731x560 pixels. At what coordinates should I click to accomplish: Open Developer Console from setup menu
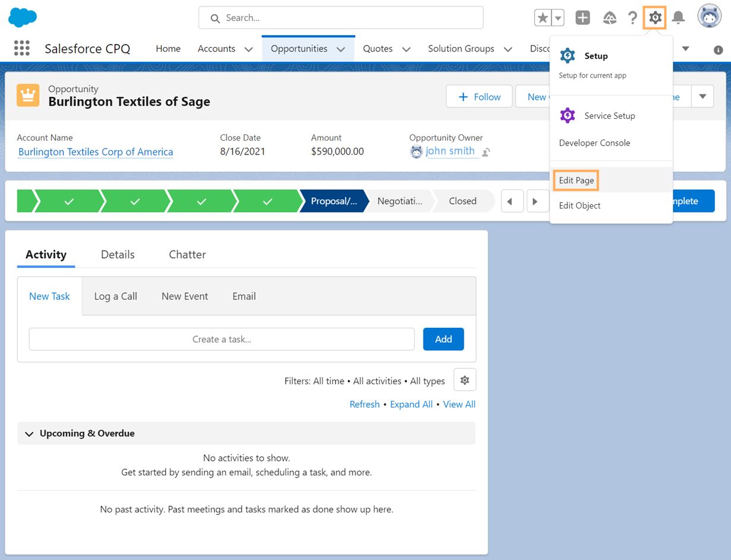(x=611, y=143)
